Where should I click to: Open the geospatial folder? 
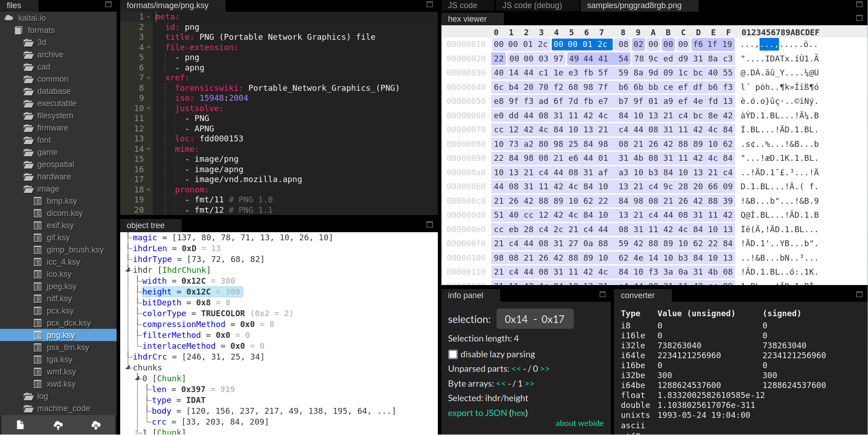56,164
